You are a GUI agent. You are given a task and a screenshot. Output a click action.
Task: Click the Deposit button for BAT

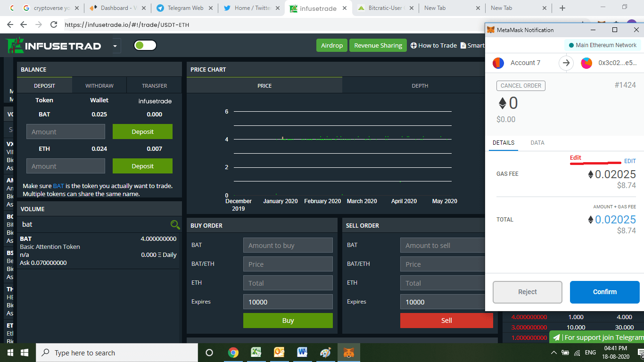pos(142,132)
